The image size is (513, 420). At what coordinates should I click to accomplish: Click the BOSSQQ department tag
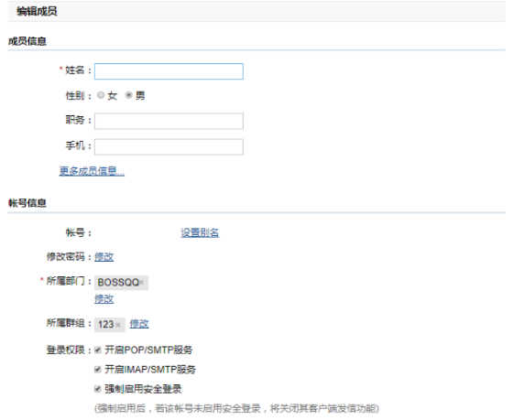121,283
